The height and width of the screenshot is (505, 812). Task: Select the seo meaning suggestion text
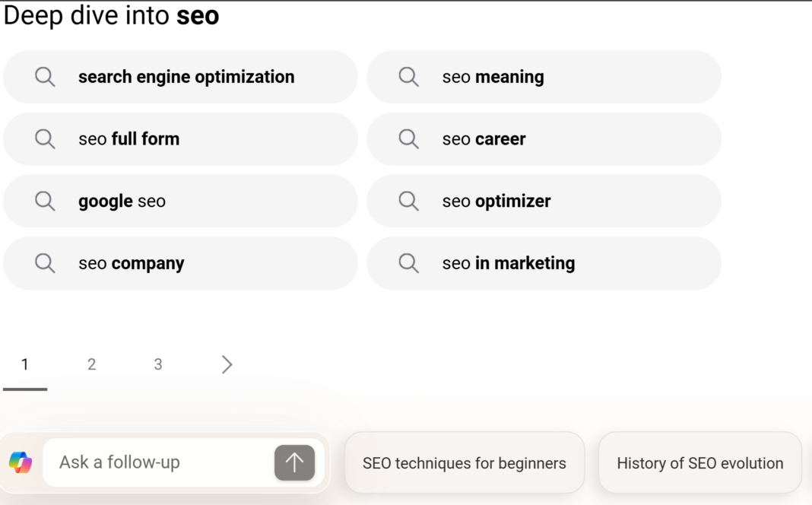point(493,77)
